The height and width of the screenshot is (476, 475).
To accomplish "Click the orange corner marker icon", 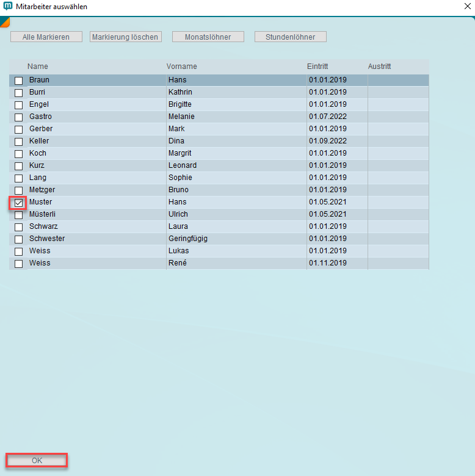I will click(x=4, y=22).
